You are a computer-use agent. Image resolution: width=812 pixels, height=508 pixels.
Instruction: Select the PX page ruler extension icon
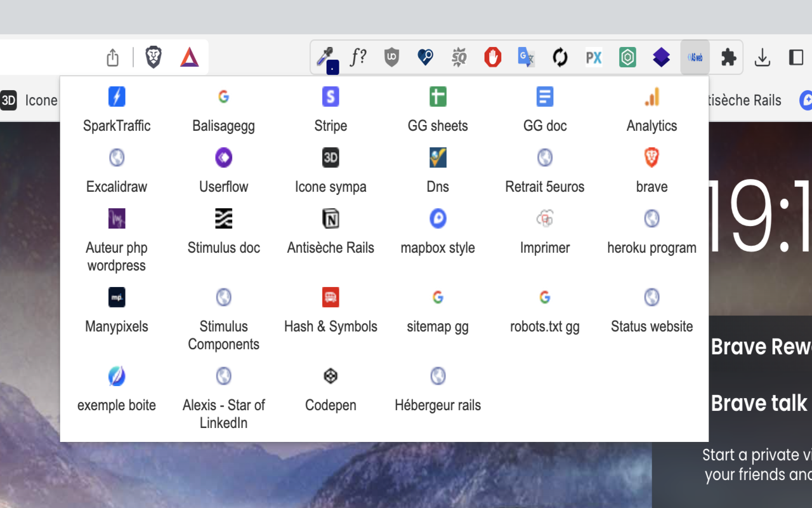point(594,57)
